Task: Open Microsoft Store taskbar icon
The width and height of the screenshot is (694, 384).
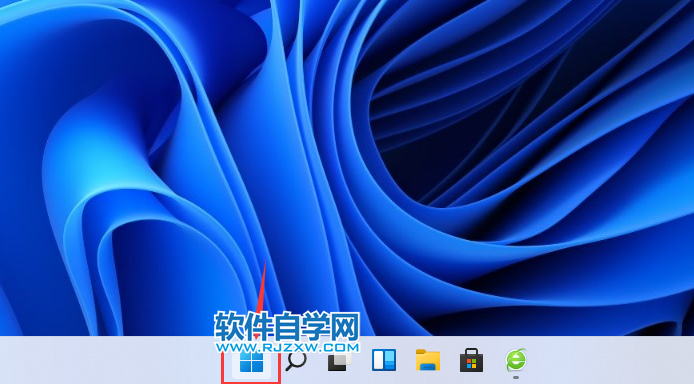Action: (472, 360)
